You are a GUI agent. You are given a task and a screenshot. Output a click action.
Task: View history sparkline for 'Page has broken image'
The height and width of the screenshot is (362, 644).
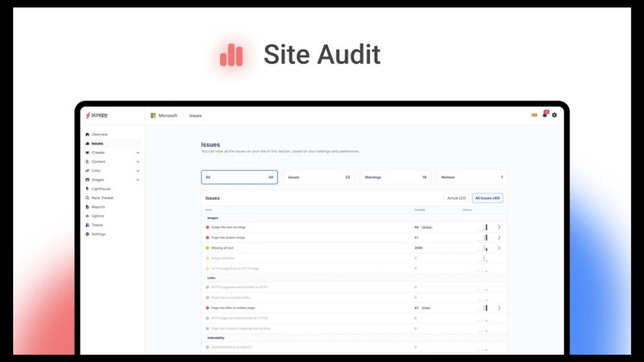[485, 238]
